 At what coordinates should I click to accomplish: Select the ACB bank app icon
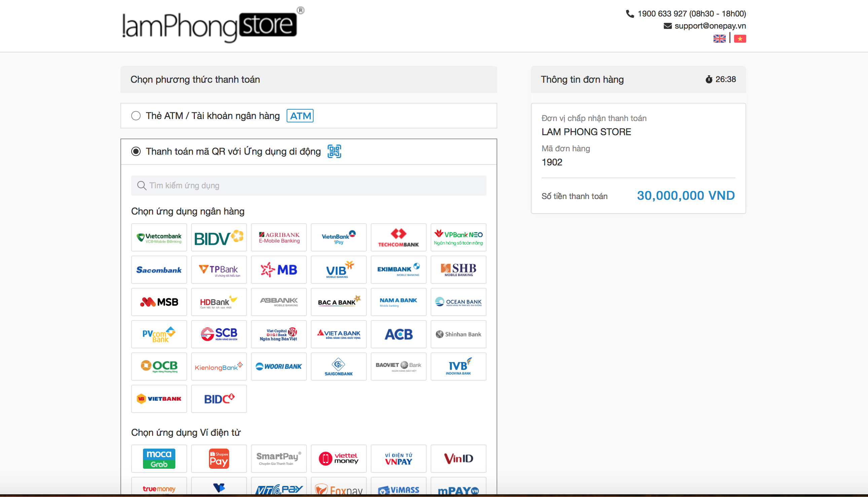(x=398, y=334)
